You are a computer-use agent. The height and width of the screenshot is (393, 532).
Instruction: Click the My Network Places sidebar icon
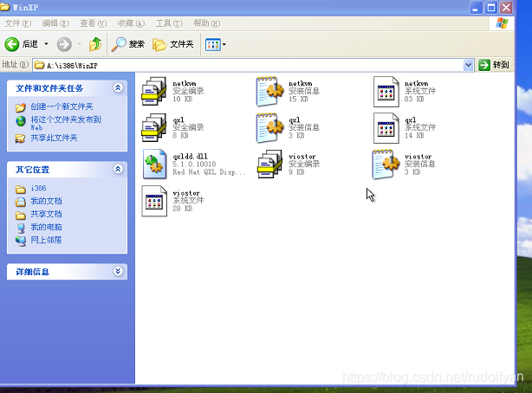[21, 242]
